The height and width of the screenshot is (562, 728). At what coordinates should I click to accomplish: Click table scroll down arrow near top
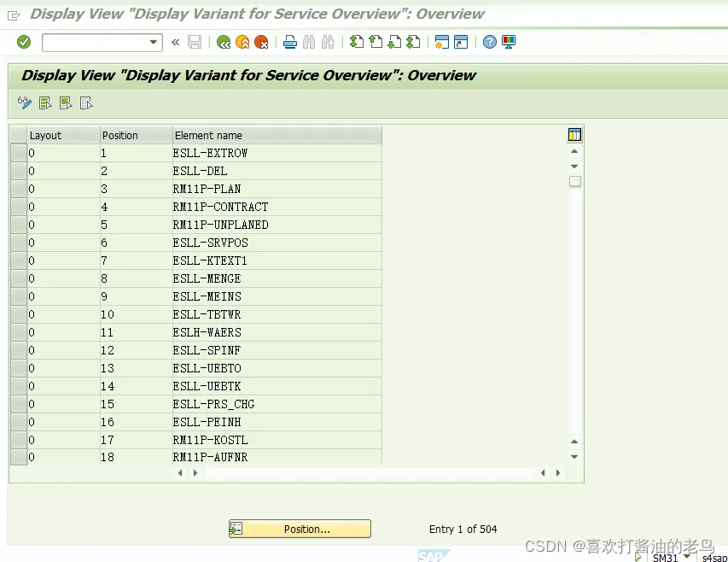coord(574,167)
